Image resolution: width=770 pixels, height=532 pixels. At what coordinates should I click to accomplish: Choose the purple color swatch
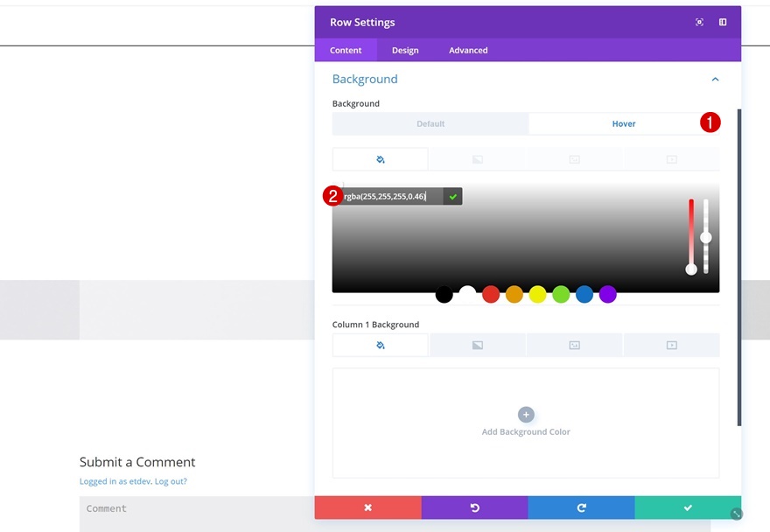[x=607, y=295]
